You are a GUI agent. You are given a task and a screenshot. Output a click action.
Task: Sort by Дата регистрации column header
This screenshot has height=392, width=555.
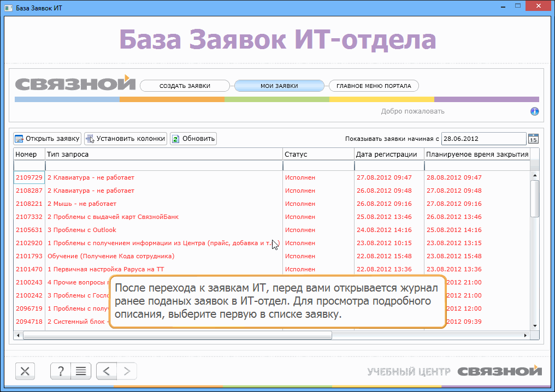click(x=389, y=155)
